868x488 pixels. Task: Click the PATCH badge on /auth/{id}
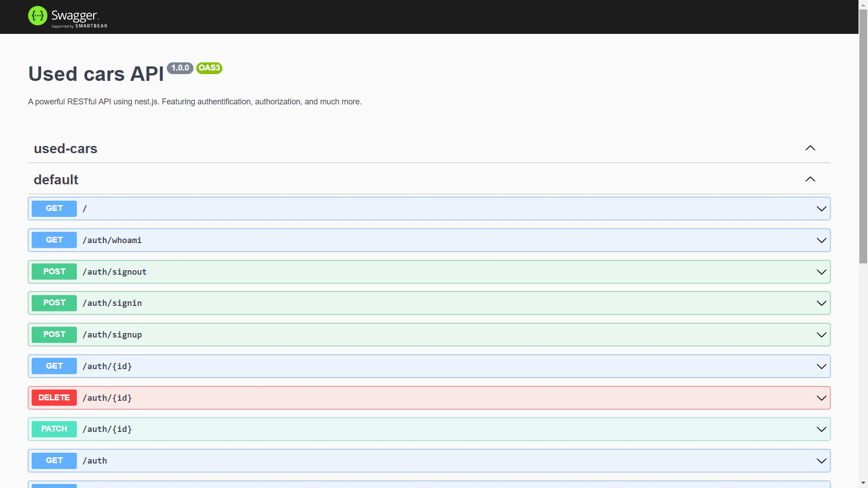[54, 429]
